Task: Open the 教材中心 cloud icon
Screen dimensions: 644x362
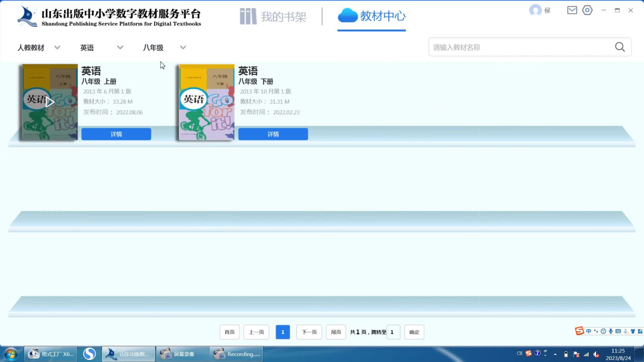Action: point(348,15)
